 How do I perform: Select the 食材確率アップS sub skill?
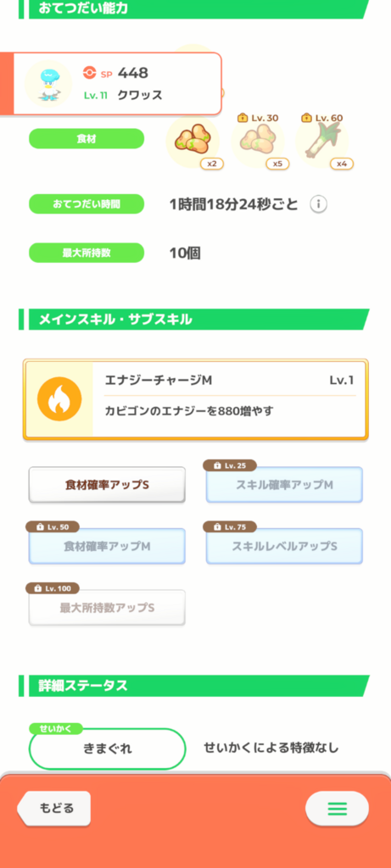[107, 484]
